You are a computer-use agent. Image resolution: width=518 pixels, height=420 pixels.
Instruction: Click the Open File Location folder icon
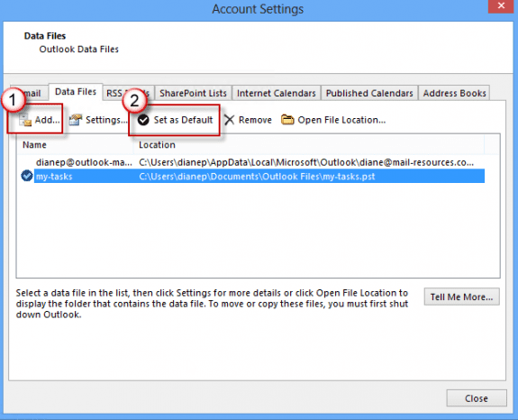coord(287,120)
